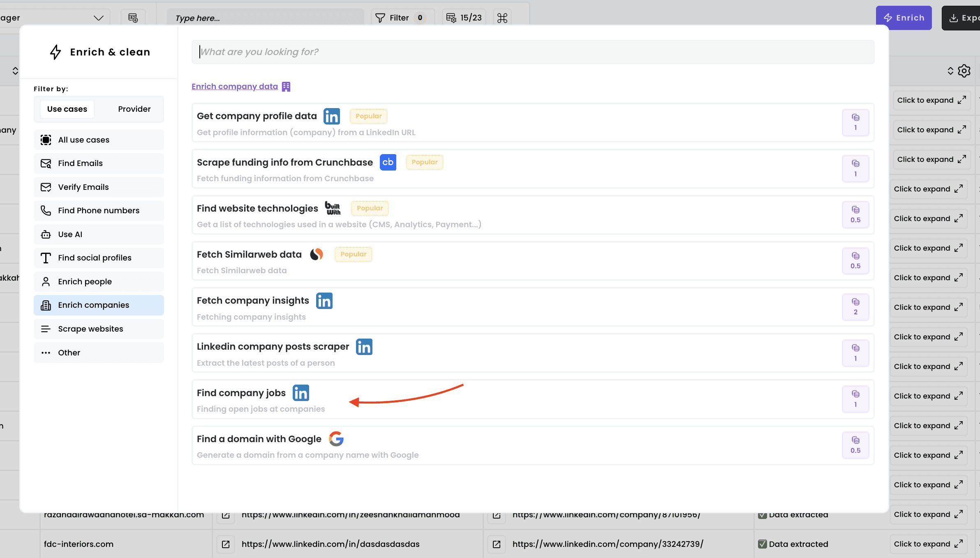Select the Use cases filter toggle

coord(67,109)
